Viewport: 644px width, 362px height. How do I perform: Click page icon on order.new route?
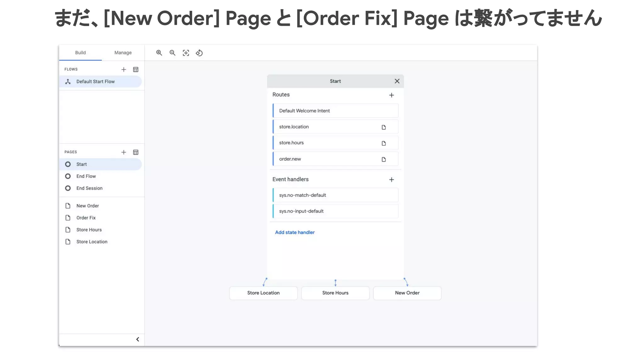384,159
